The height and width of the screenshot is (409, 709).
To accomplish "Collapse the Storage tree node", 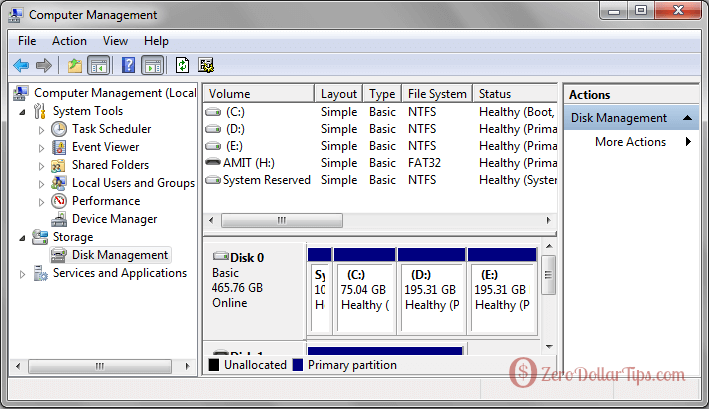I will [22, 238].
